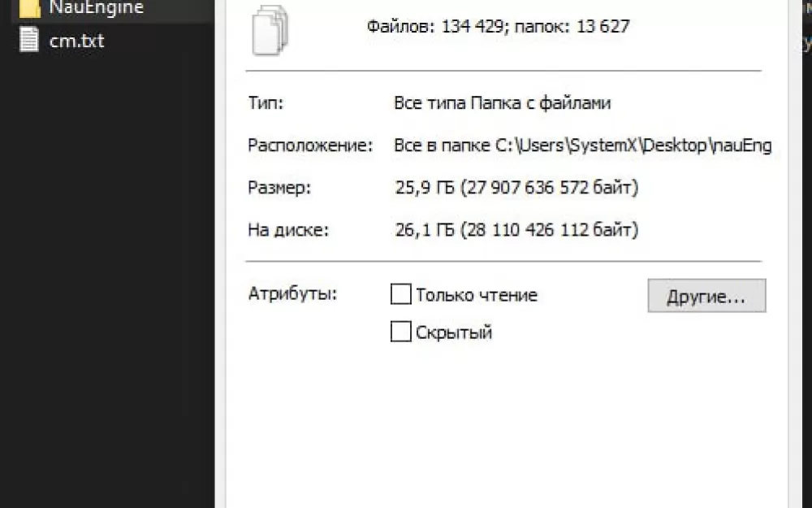Click the Атрибуты label
The image size is (812, 508).
pos(292,293)
